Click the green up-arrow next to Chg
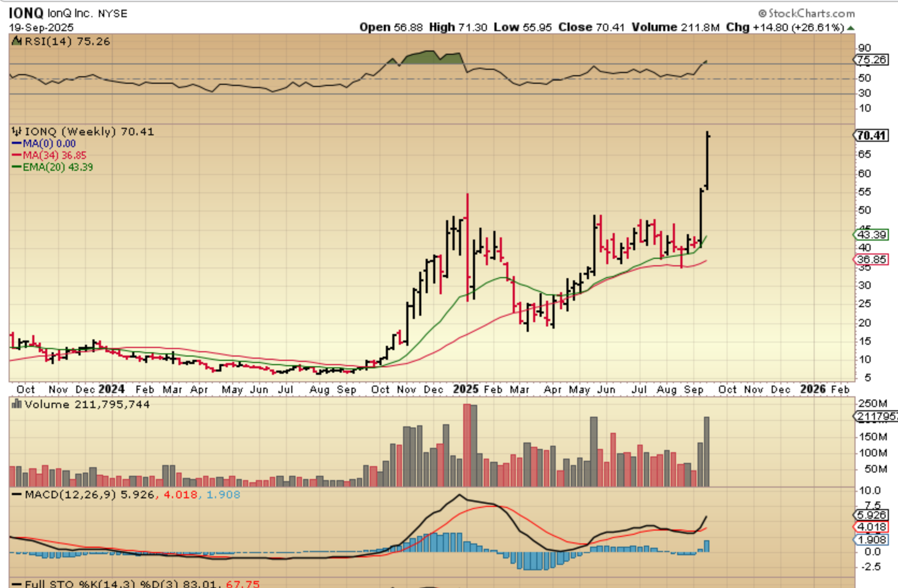 coord(851,27)
